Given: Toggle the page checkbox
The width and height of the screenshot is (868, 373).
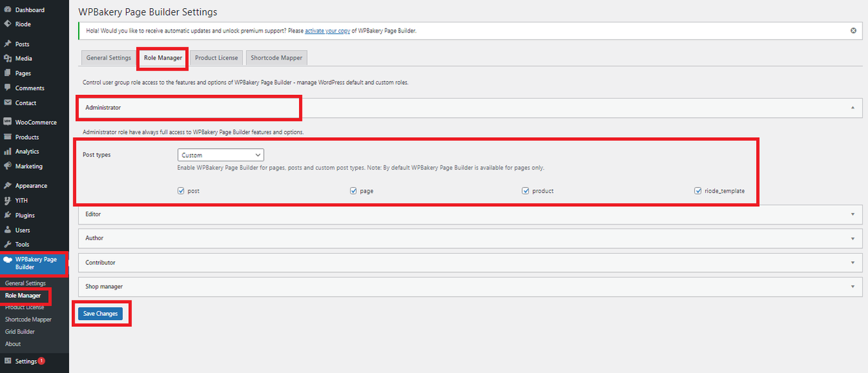Looking at the screenshot, I should (x=353, y=191).
